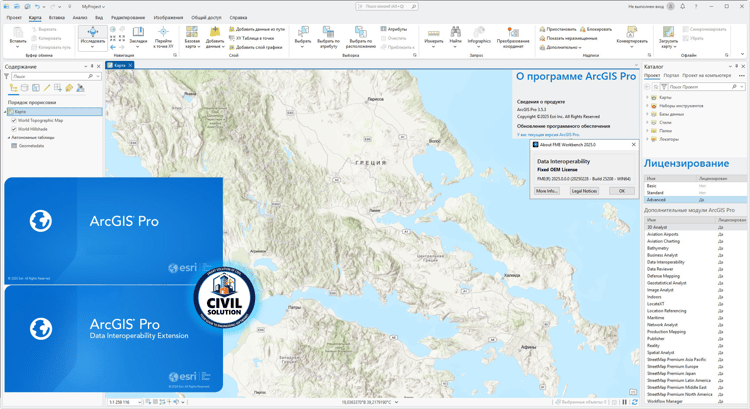Switch to the Вставка ribbon tab
750x409 pixels.
click(56, 18)
